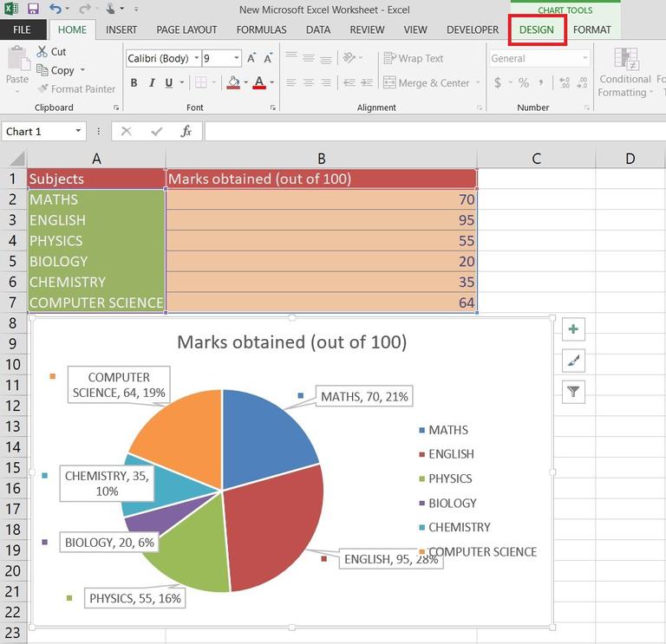Open the General number format dropdown
The height and width of the screenshot is (644, 666).
pos(585,59)
